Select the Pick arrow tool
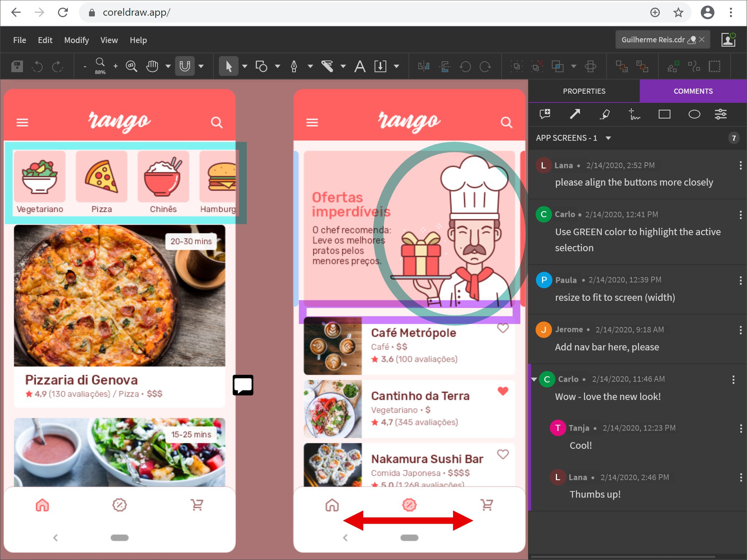This screenshot has width=747, height=560. tap(229, 66)
